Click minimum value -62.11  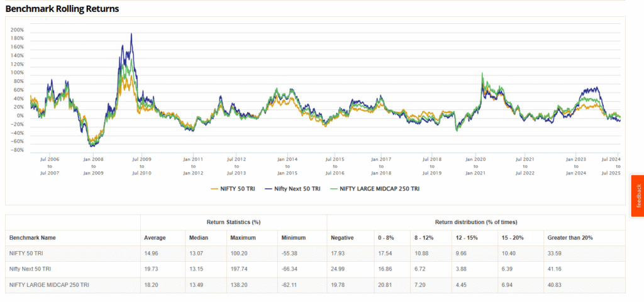pyautogui.click(x=289, y=284)
